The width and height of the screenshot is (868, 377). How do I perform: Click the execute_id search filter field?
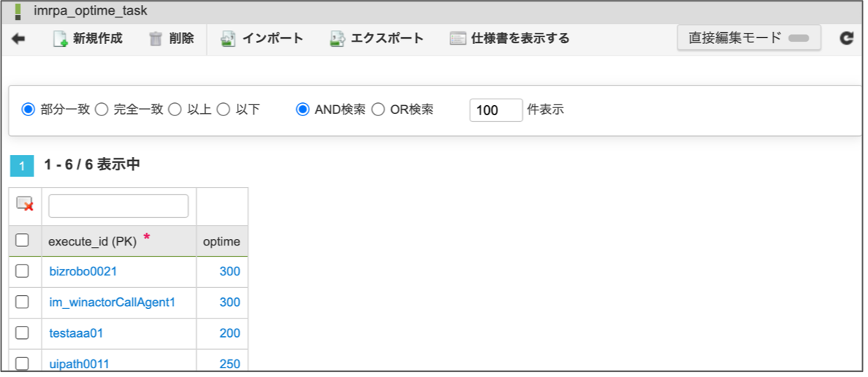point(118,205)
